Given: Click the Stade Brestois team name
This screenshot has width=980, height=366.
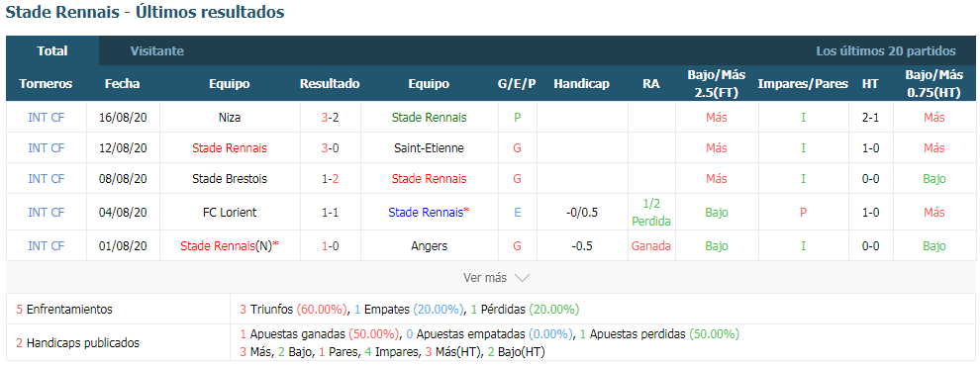Looking at the screenshot, I should click(230, 179).
